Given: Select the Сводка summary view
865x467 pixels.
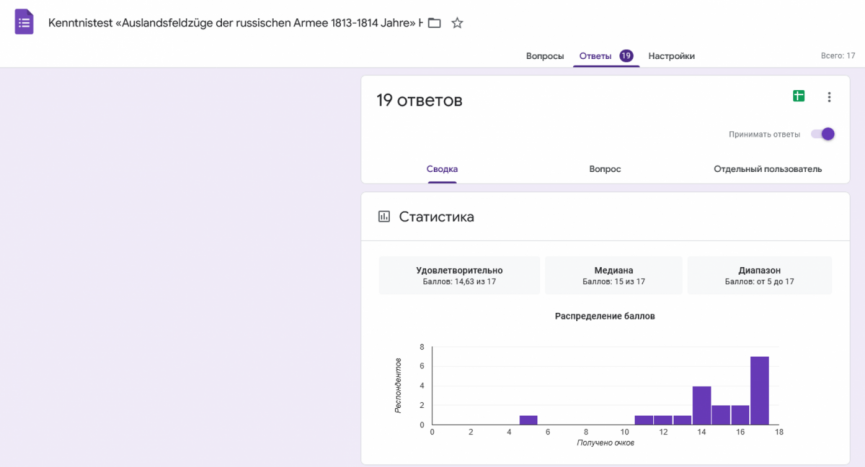Looking at the screenshot, I should (x=442, y=169).
